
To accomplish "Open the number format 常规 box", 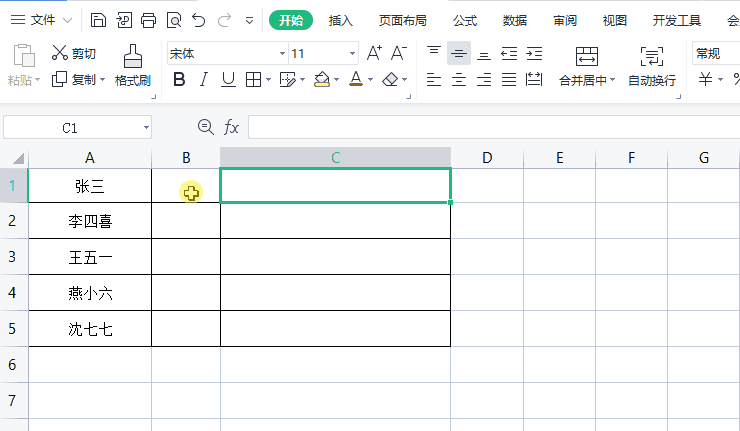I will coord(716,53).
